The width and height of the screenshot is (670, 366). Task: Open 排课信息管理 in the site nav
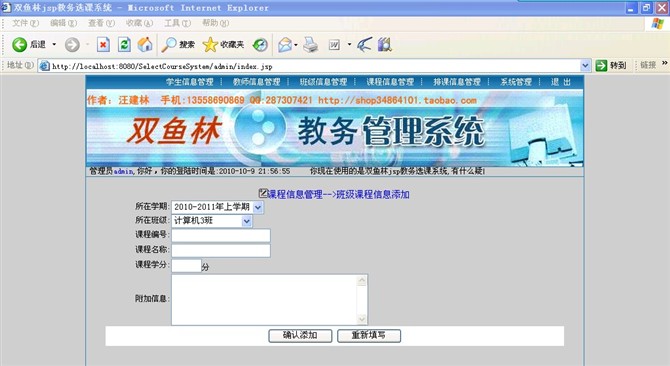pos(457,82)
